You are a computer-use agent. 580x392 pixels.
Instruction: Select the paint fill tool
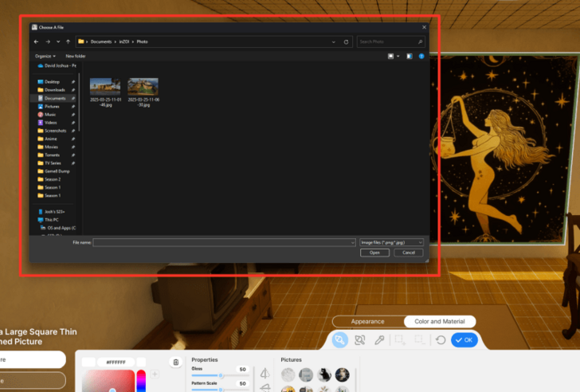(340, 340)
